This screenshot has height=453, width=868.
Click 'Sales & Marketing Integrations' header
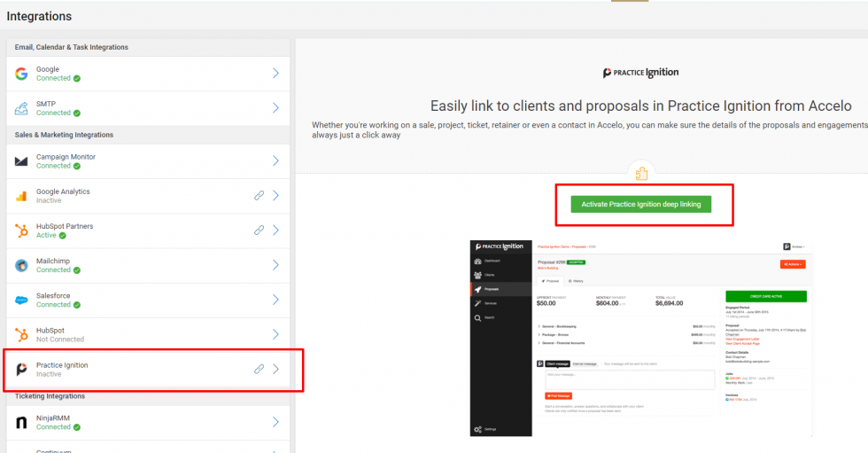pos(64,135)
